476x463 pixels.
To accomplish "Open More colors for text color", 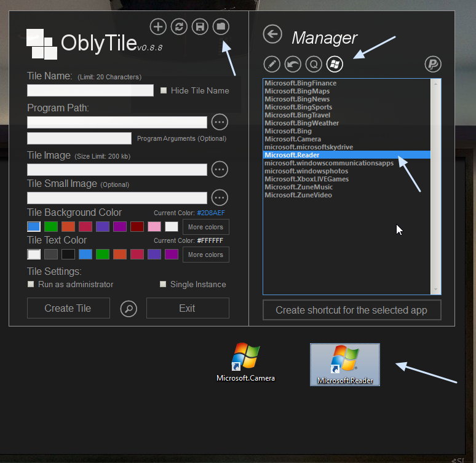I will pyautogui.click(x=206, y=255).
